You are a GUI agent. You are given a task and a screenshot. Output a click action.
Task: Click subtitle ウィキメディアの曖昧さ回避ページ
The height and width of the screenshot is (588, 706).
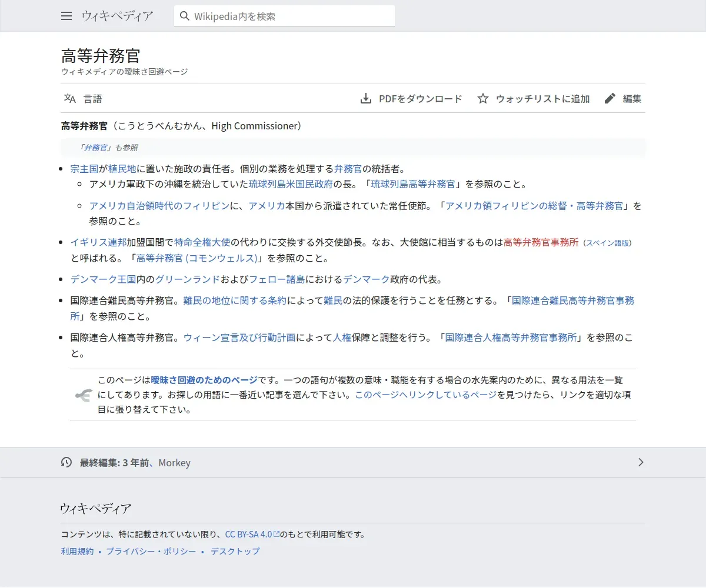pos(125,72)
